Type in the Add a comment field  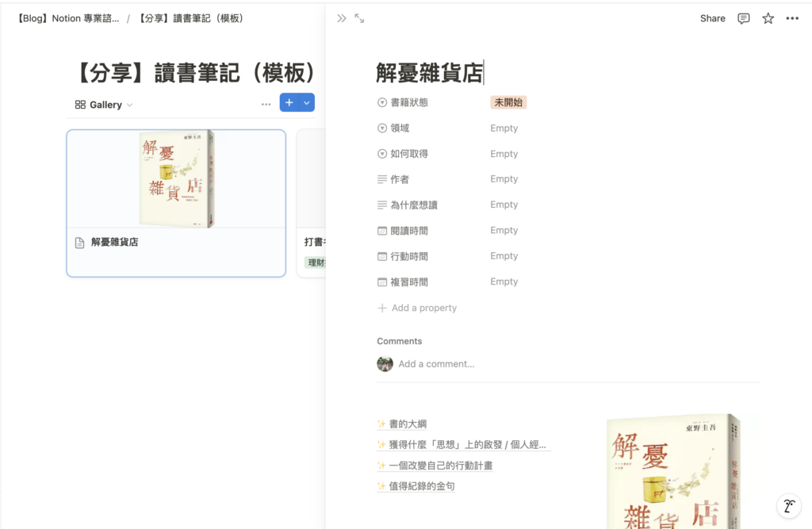pyautogui.click(x=436, y=364)
